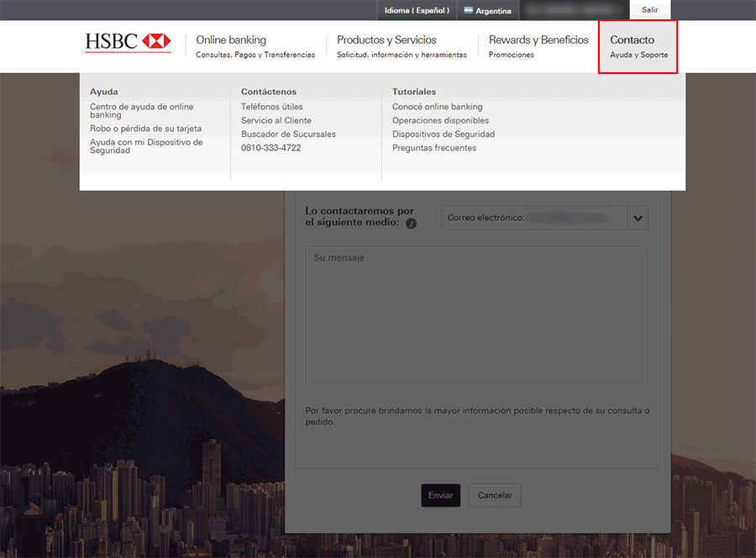
Task: View Operaciones disponibles
Action: (x=440, y=120)
